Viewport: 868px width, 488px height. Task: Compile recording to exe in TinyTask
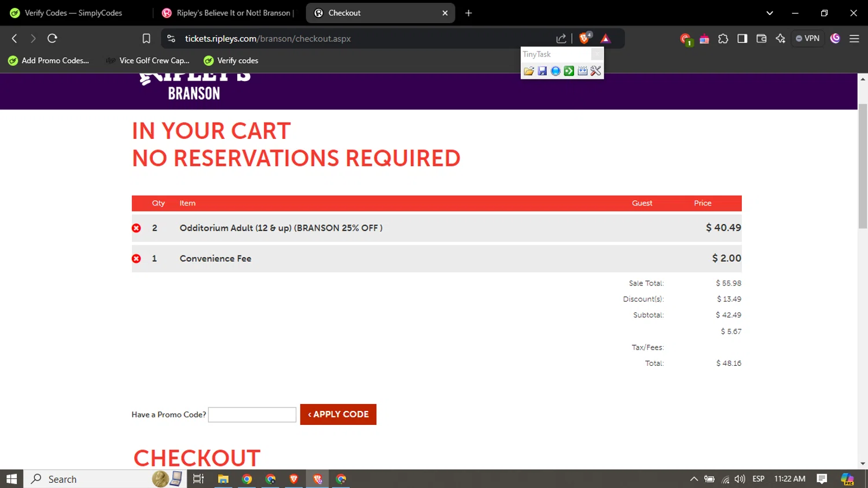[582, 71]
